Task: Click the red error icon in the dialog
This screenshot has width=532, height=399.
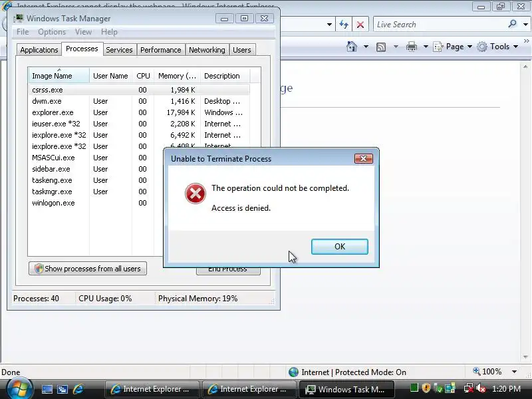Action: pos(195,194)
